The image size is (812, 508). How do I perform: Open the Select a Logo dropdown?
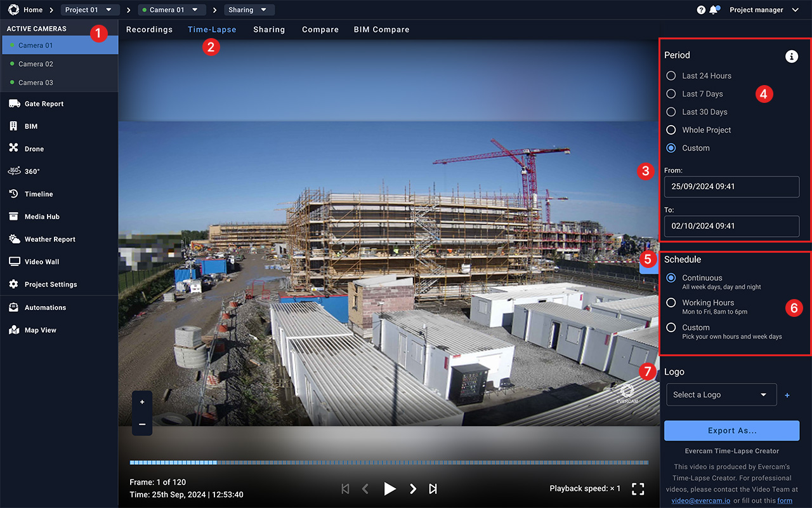point(721,394)
